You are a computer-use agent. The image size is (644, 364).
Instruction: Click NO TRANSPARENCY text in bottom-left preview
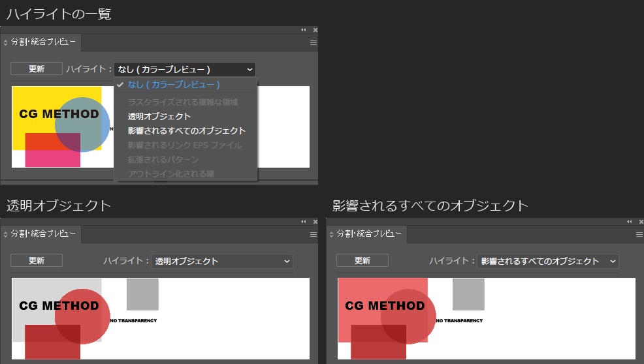133,320
